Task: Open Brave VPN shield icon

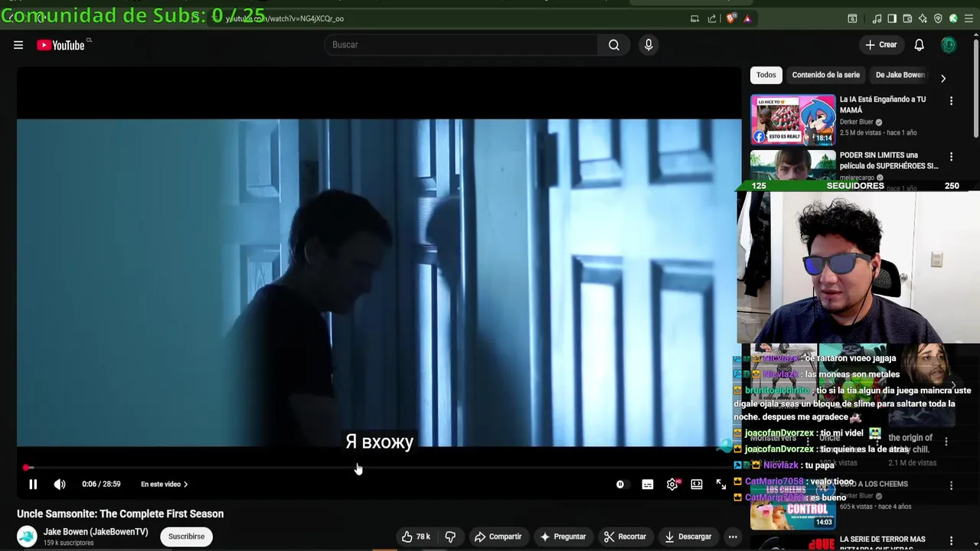Action: click(x=938, y=18)
